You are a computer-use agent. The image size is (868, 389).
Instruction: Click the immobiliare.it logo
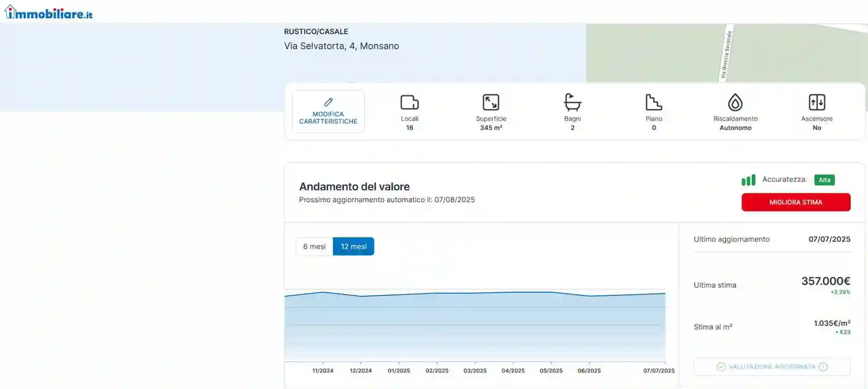pos(49,12)
